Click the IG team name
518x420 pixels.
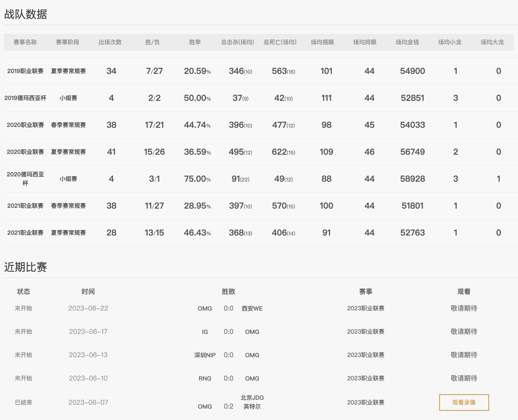(205, 331)
